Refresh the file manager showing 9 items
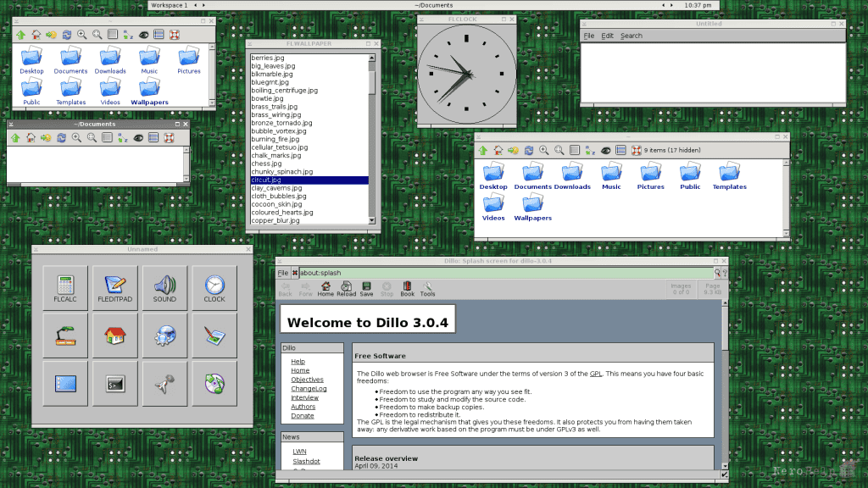The image size is (868, 488). (529, 151)
